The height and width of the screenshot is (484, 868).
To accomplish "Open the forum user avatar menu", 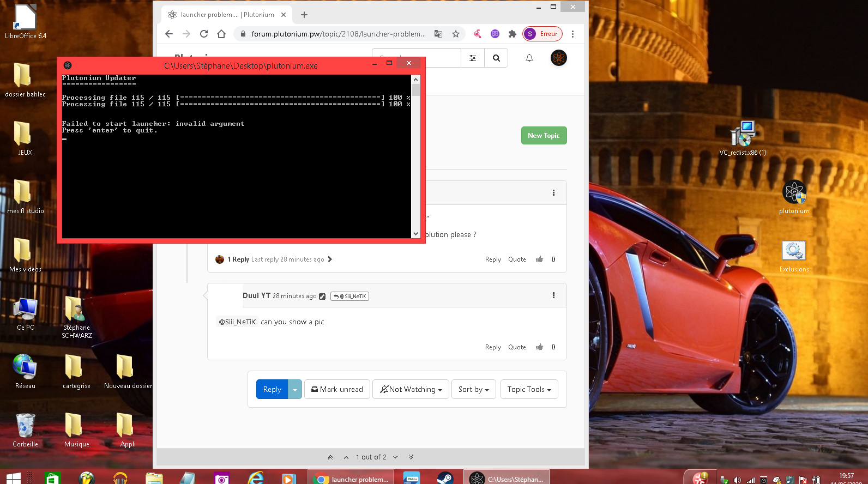I will pos(559,58).
